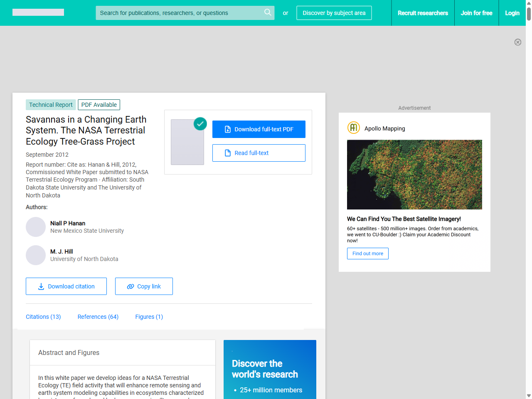Switch to Citations (13) tab
532x399 pixels.
[43, 317]
